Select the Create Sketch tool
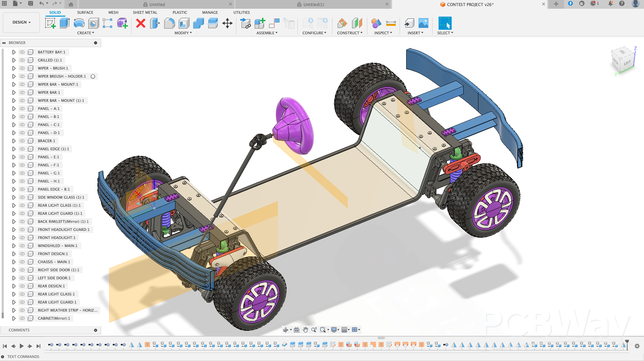This screenshot has width=644, height=361. pos(50,23)
